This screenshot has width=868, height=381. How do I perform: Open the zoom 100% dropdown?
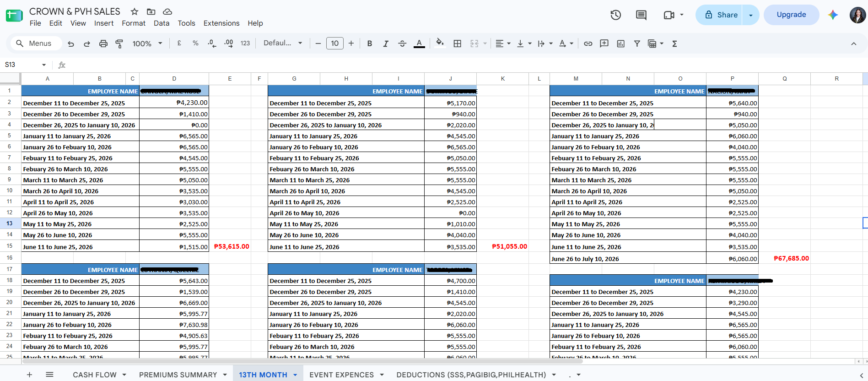pyautogui.click(x=147, y=44)
